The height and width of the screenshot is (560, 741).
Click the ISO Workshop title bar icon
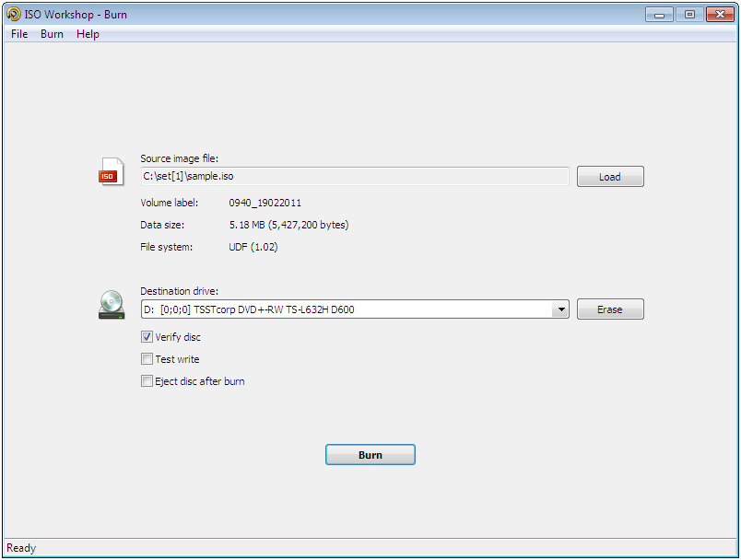(13, 14)
